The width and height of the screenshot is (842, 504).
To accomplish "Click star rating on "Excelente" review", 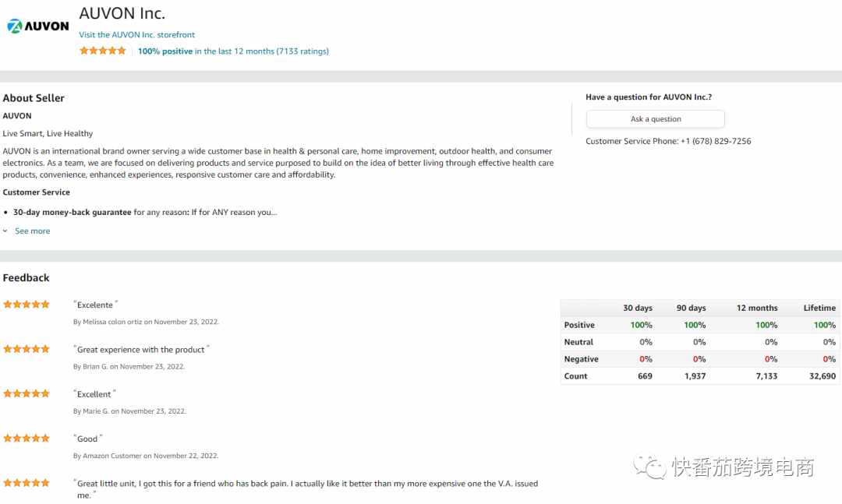I will coord(27,305).
